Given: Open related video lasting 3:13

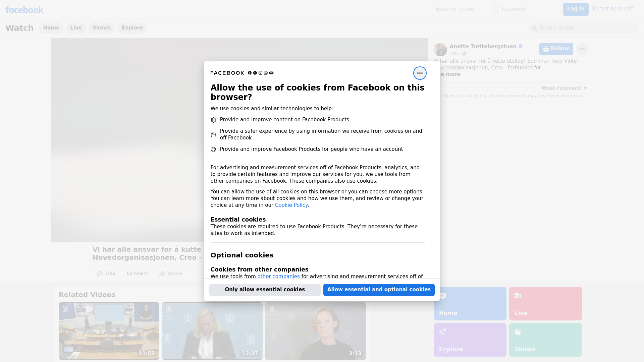Looking at the screenshot, I should pos(316,331).
